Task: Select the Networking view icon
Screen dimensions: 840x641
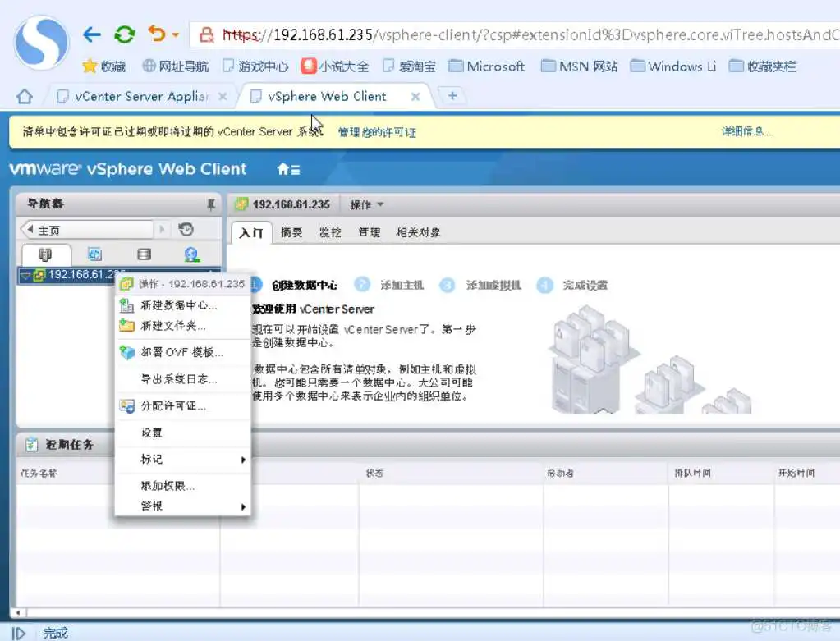Action: point(192,254)
